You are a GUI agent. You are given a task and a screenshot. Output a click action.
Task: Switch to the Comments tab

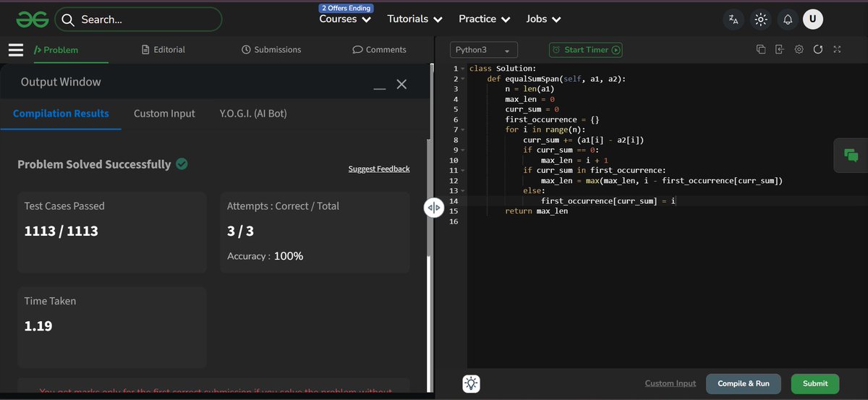click(379, 50)
